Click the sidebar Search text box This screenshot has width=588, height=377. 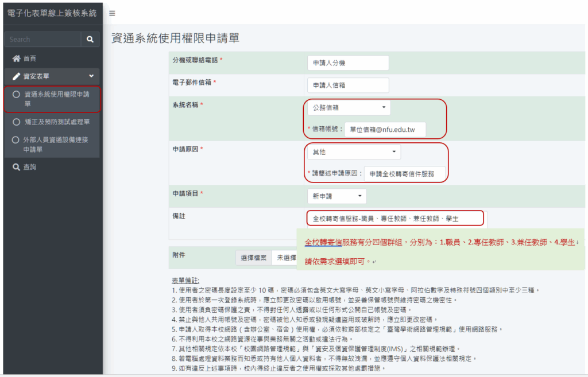[x=42, y=39]
